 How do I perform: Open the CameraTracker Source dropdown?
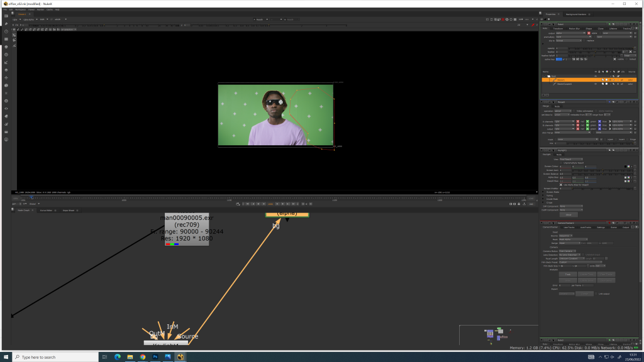coord(565,236)
